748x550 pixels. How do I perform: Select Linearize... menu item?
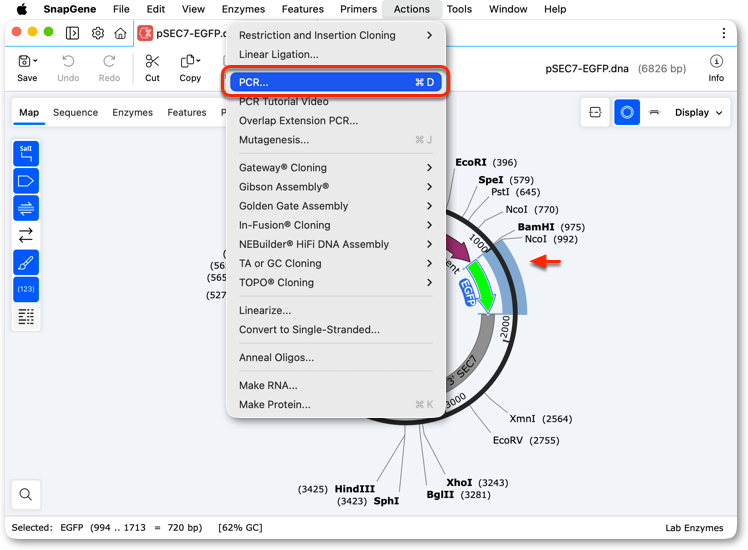pyautogui.click(x=336, y=310)
